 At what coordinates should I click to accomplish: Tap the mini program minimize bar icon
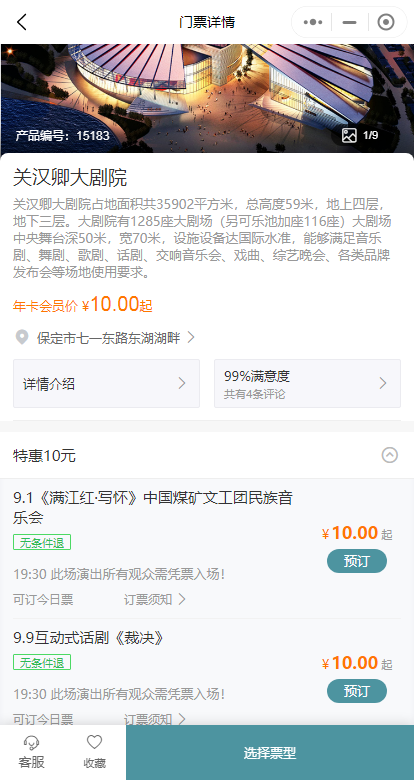pos(350,22)
